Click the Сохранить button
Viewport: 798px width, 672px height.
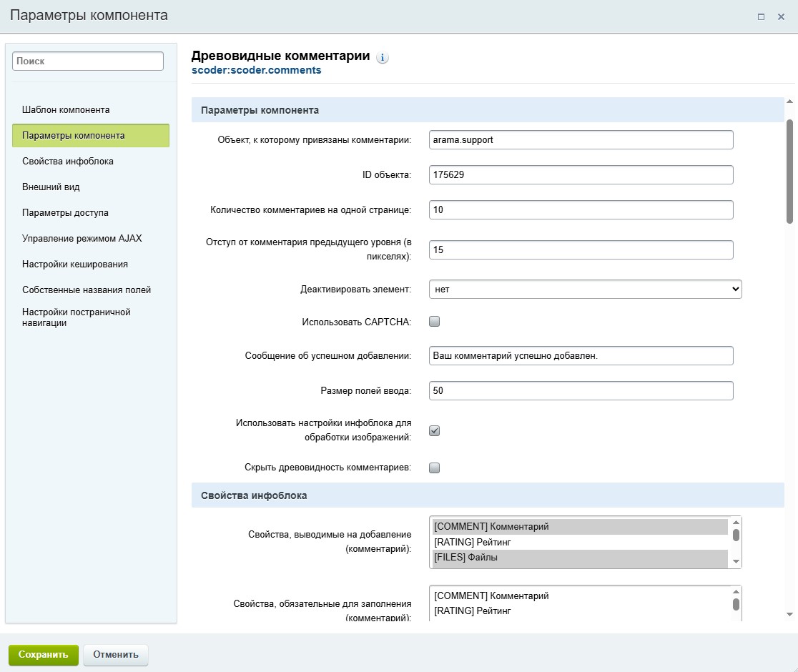(x=44, y=654)
